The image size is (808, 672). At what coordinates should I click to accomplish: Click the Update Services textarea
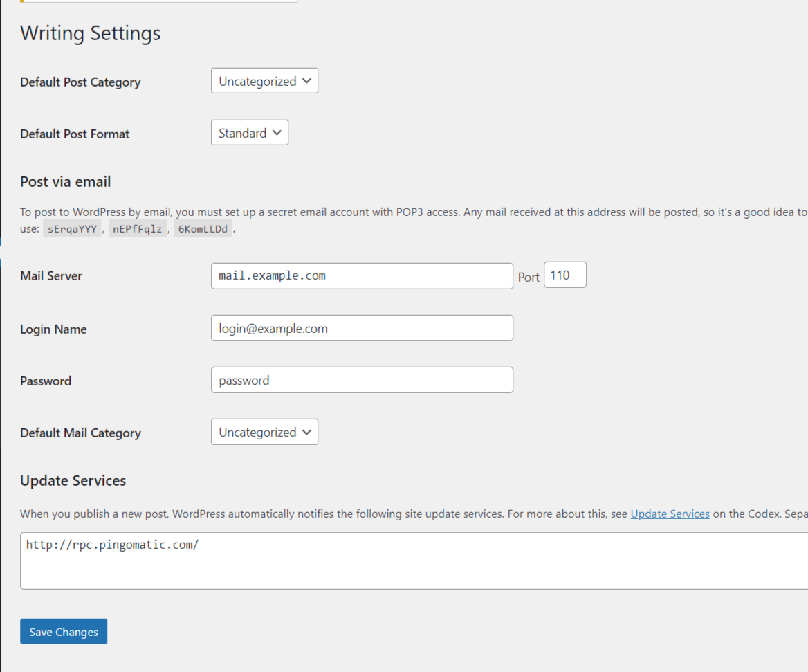(414, 561)
